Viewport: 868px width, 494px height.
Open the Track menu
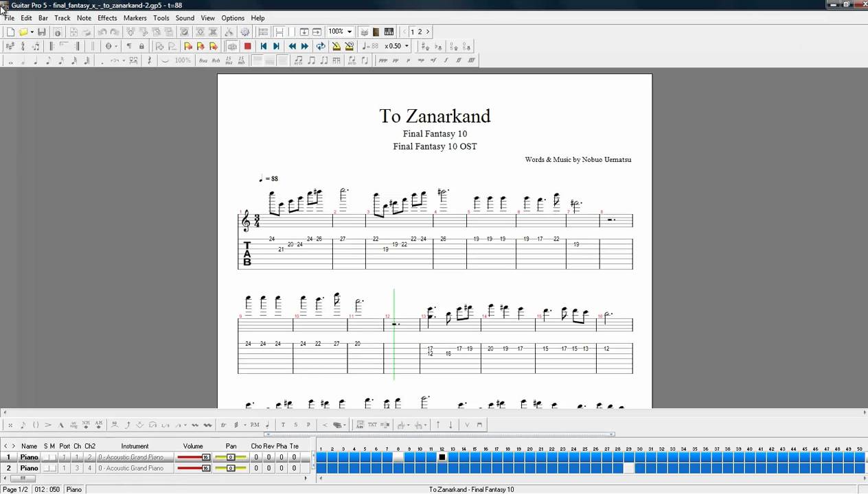[x=62, y=18]
